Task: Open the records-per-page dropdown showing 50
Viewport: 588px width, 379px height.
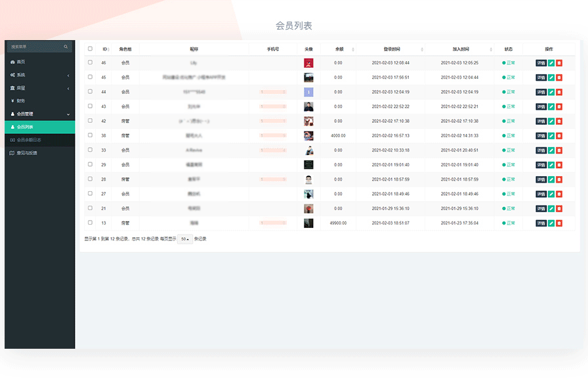Action: [185, 239]
